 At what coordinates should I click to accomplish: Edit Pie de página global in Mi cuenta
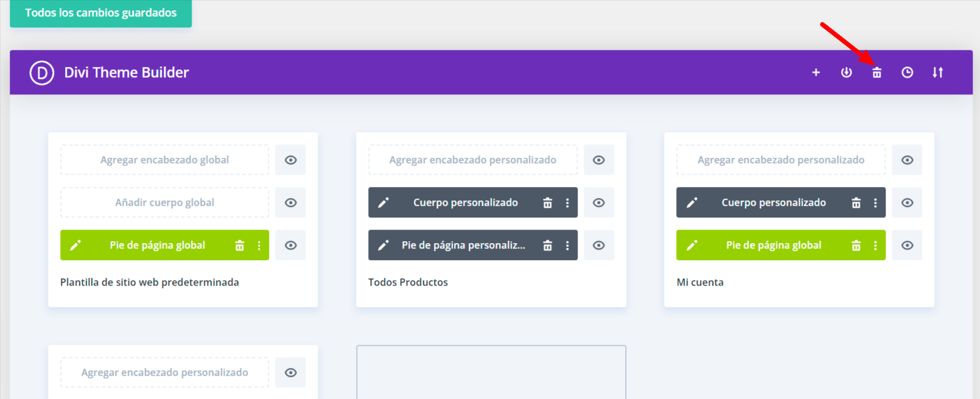pyautogui.click(x=692, y=245)
